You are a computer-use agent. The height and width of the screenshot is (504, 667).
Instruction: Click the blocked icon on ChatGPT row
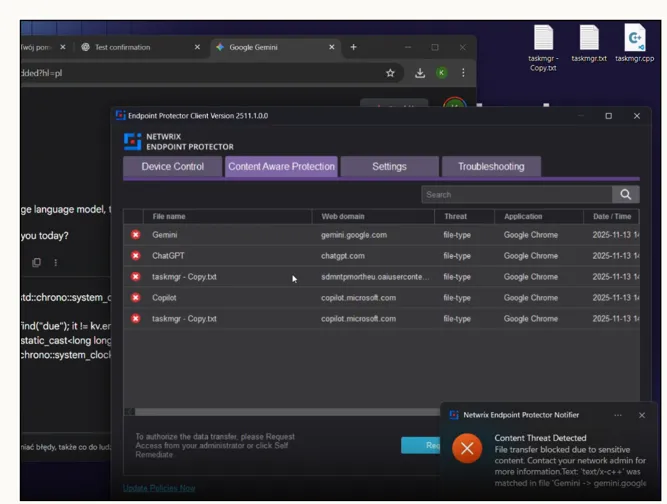136,256
